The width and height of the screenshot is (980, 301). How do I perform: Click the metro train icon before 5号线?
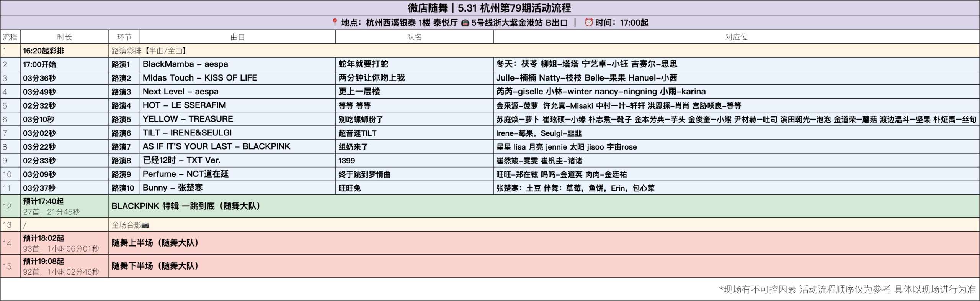click(465, 23)
